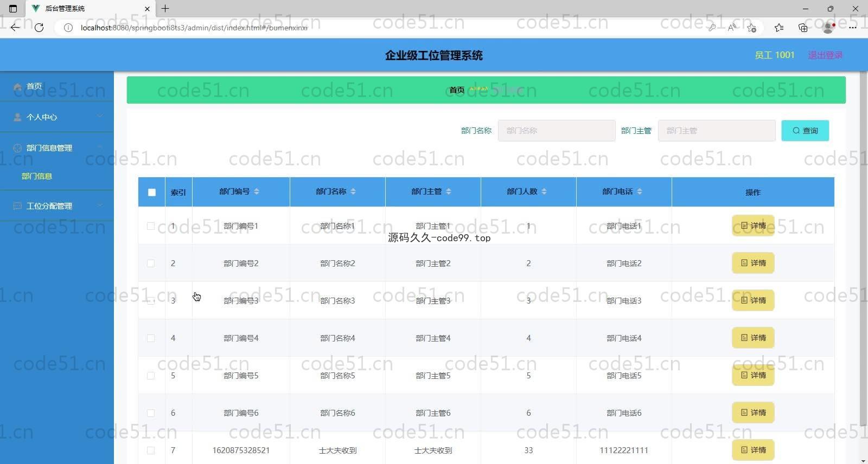Sort by 部门名称 column arrows

click(353, 191)
